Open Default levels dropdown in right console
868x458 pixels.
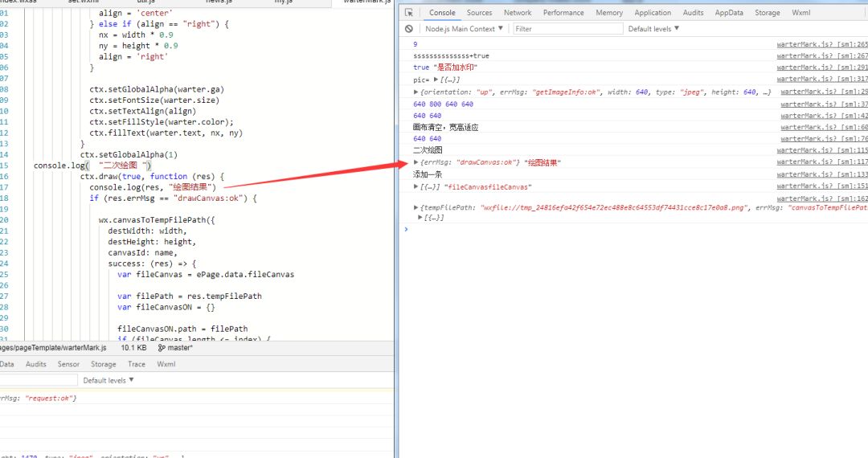[653, 29]
